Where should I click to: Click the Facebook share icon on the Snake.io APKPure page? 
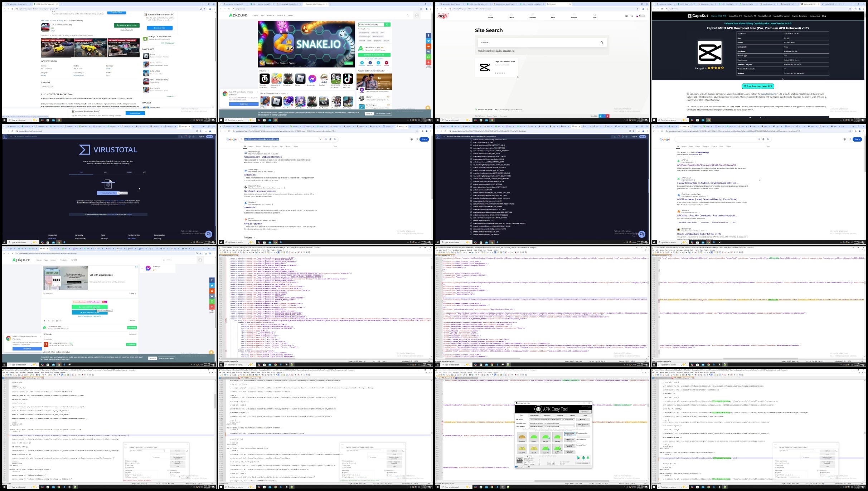point(428,35)
